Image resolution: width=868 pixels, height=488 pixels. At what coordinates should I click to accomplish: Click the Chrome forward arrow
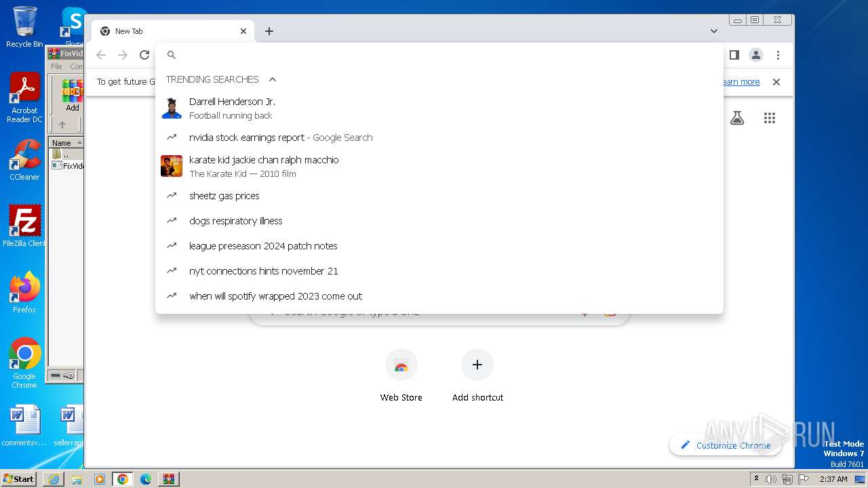[123, 55]
